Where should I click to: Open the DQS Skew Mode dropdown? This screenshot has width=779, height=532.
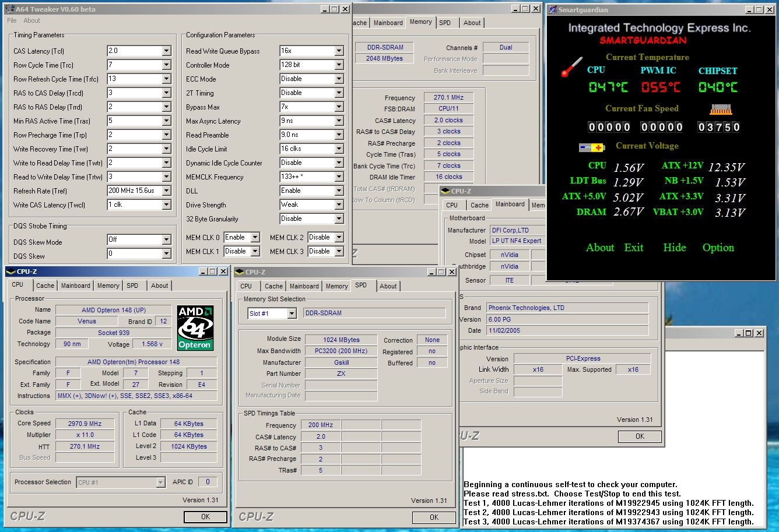coord(166,240)
